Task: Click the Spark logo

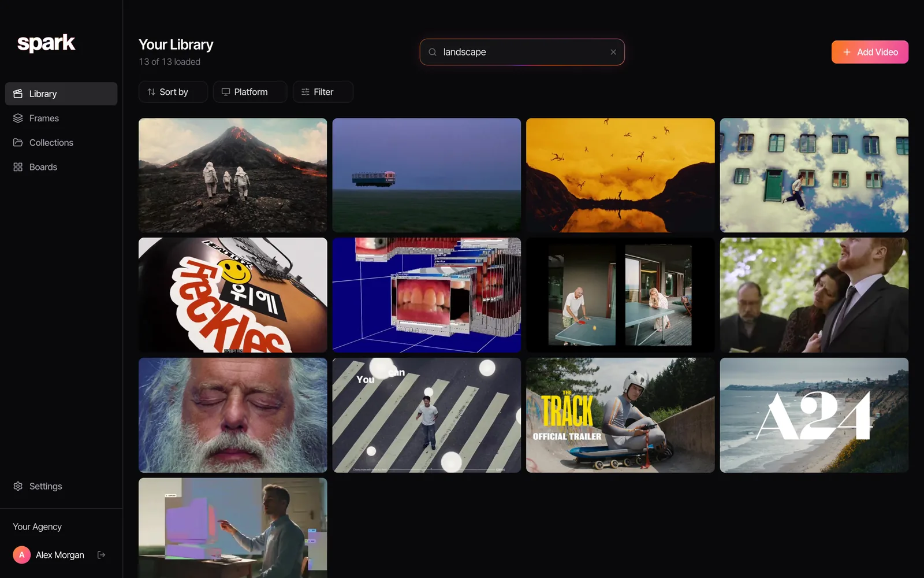Action: pyautogui.click(x=46, y=43)
